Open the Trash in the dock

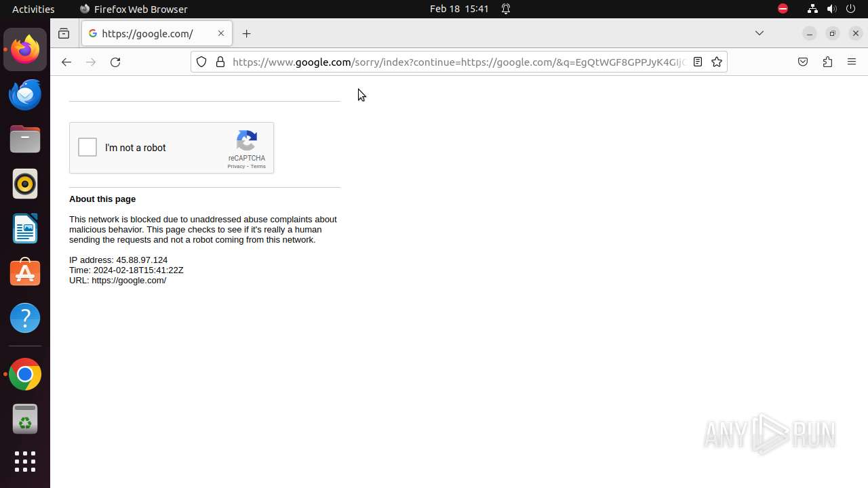coord(25,419)
